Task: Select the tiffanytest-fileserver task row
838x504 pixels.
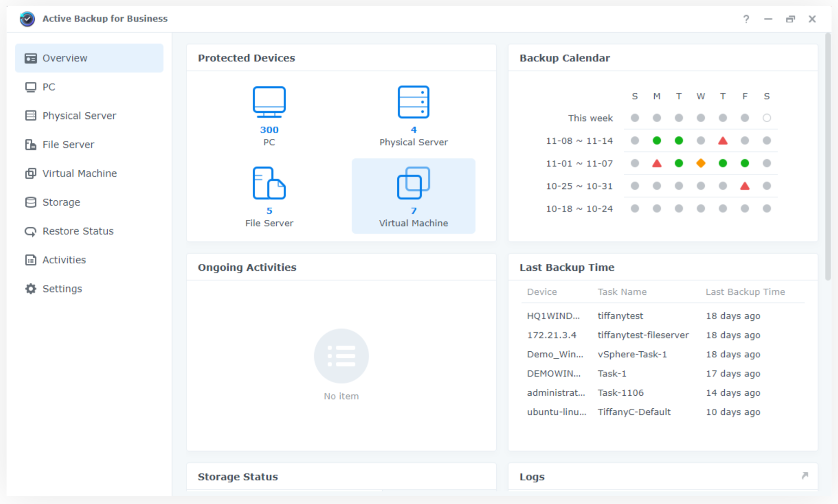Action: pos(663,335)
